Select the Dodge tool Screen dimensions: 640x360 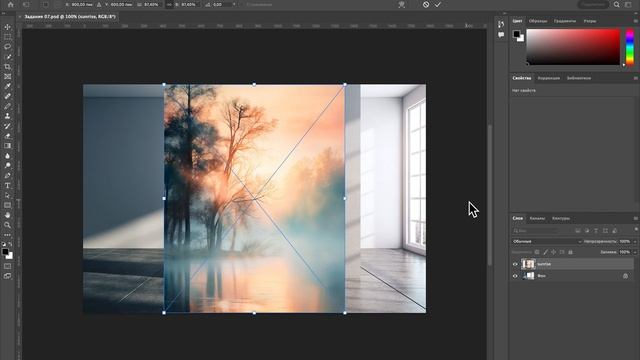(x=7, y=166)
